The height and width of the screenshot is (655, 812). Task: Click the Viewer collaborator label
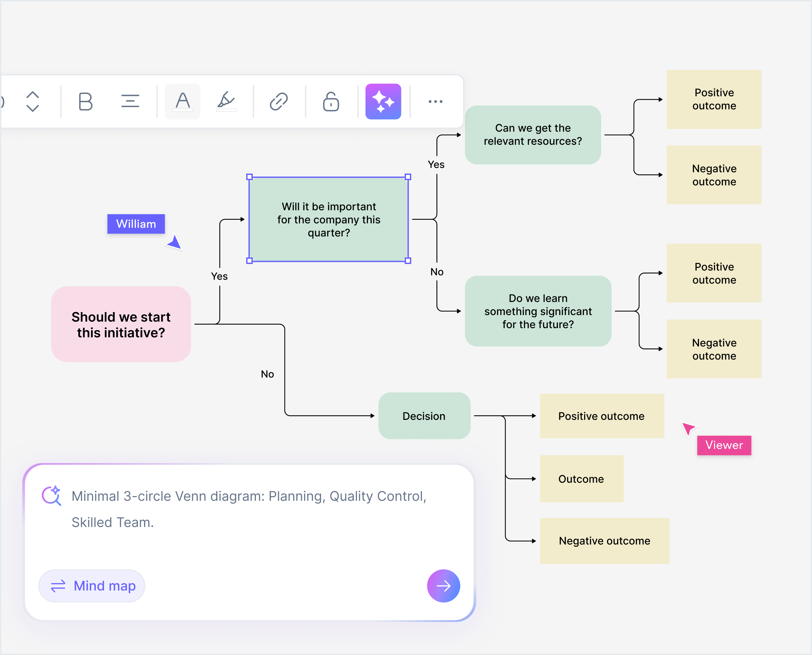pyautogui.click(x=724, y=445)
